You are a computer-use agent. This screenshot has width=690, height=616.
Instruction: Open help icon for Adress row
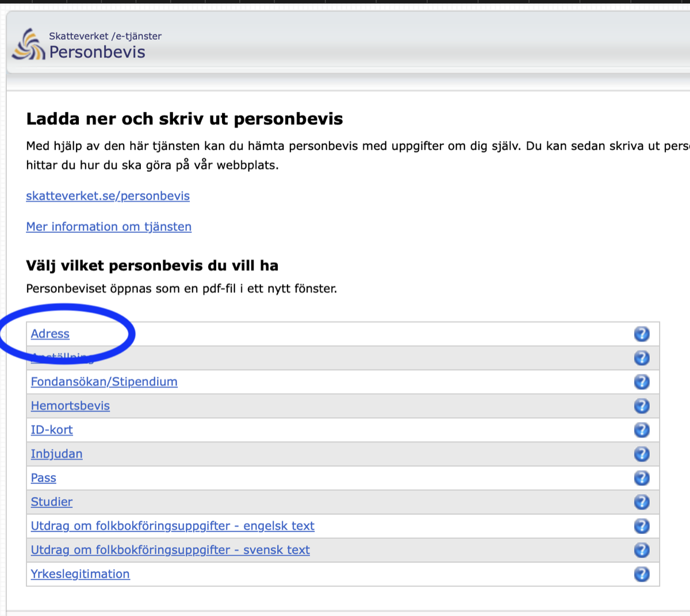tap(642, 334)
